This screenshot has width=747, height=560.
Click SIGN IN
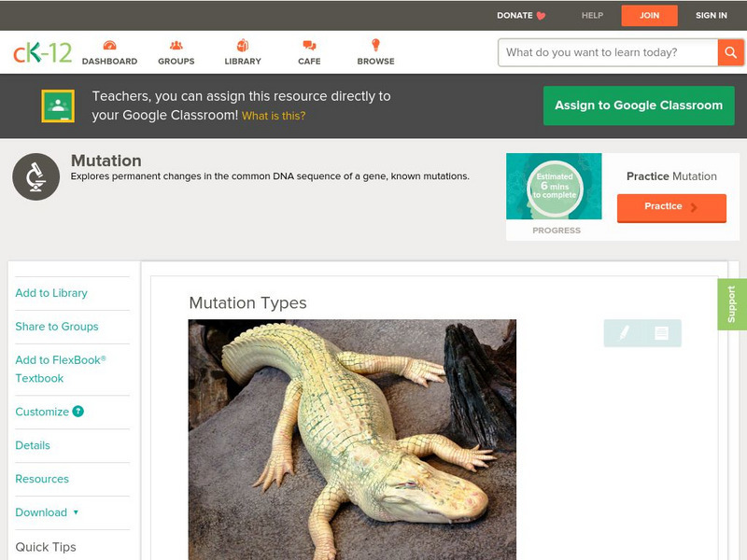712,16
